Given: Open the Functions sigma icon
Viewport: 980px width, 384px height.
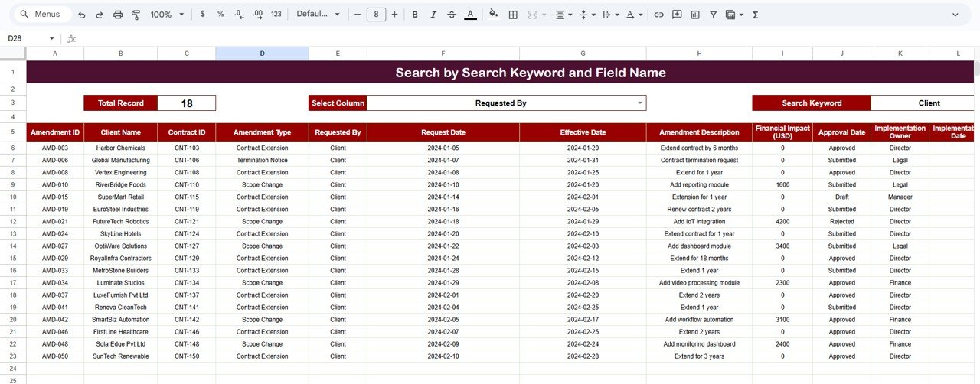Looking at the screenshot, I should [756, 15].
